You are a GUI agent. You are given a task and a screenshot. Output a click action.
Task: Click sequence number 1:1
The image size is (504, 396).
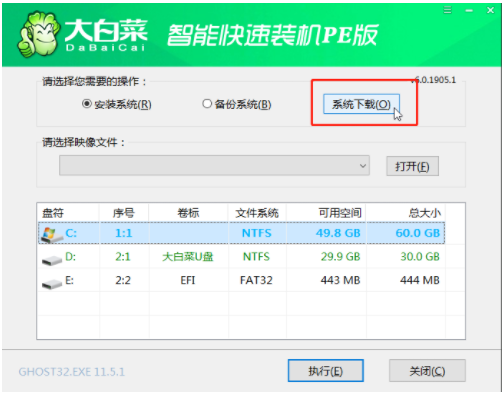point(124,233)
